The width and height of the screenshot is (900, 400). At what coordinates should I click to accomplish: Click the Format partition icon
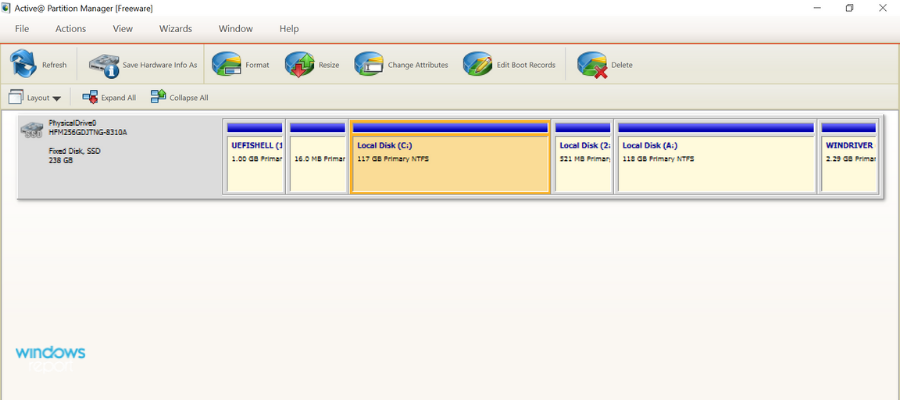click(x=226, y=65)
